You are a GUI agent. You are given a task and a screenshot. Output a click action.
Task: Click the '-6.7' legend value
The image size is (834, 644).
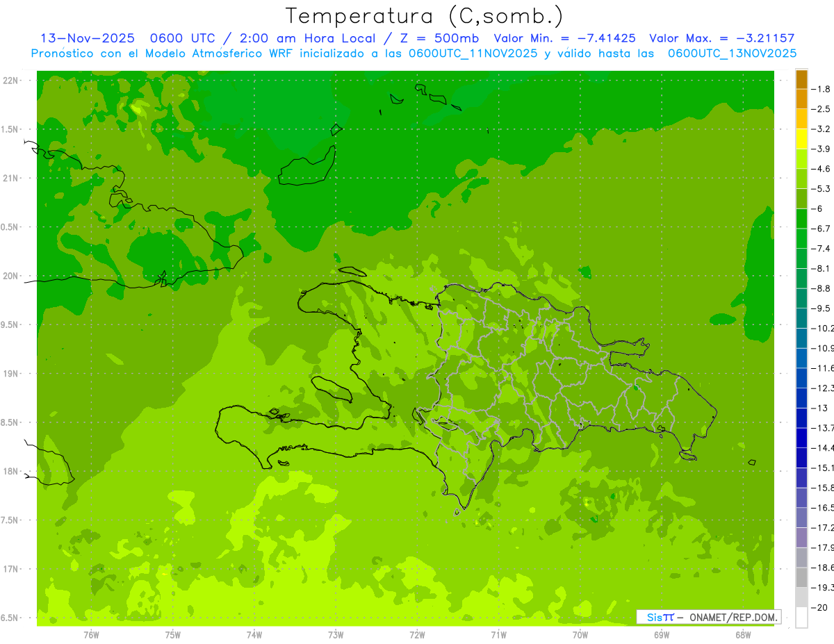click(821, 229)
